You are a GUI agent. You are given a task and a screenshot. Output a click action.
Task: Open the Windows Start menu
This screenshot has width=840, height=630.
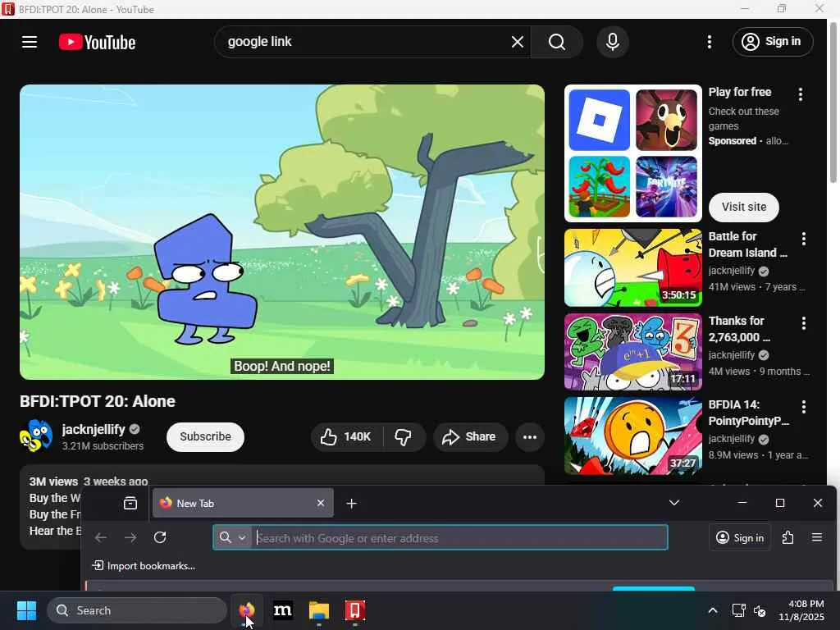[26, 610]
